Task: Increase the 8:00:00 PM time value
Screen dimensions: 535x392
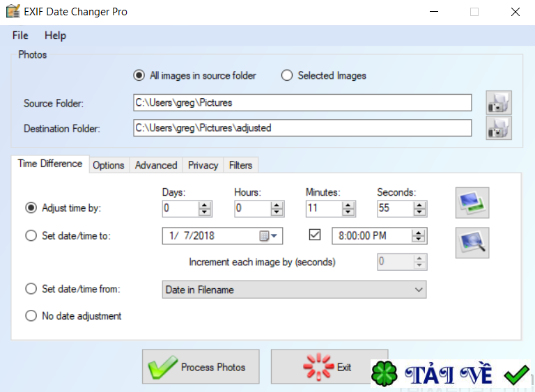Action: (x=418, y=233)
